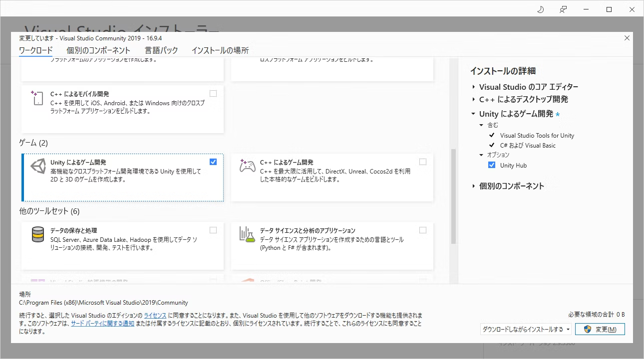
Task: Open the feedback icon in title bar
Action: click(x=563, y=9)
